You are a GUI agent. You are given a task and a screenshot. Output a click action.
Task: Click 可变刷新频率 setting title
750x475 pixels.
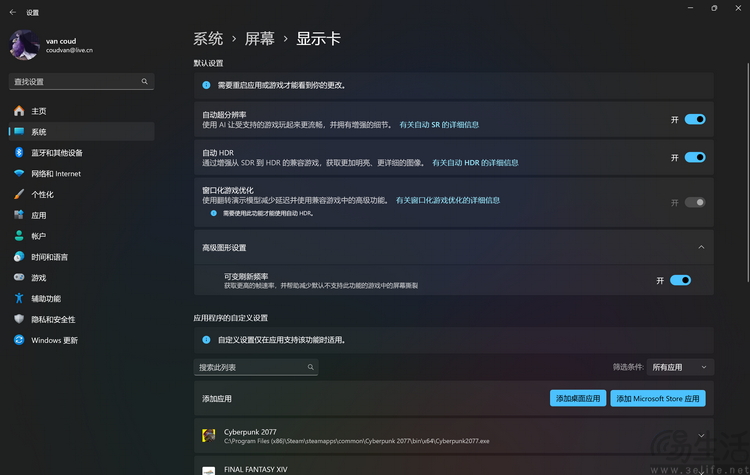[x=246, y=276]
